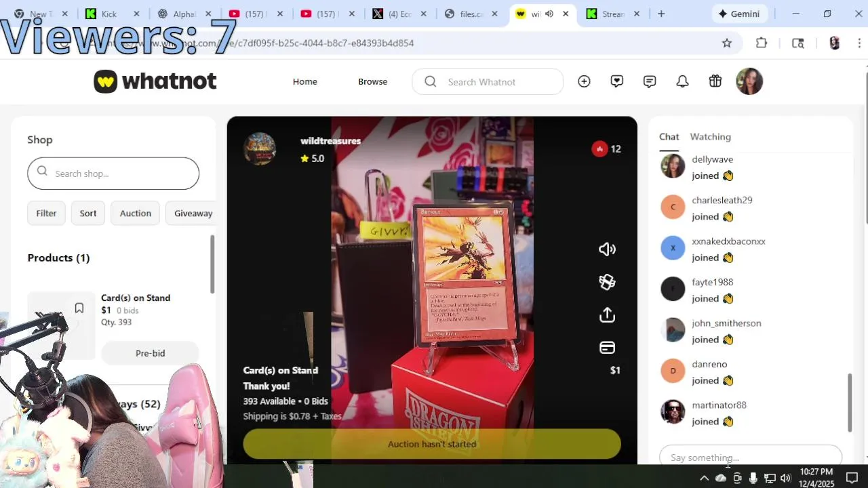This screenshot has height=488, width=868.
Task: Open the Windows notification center
Action: 852,479
